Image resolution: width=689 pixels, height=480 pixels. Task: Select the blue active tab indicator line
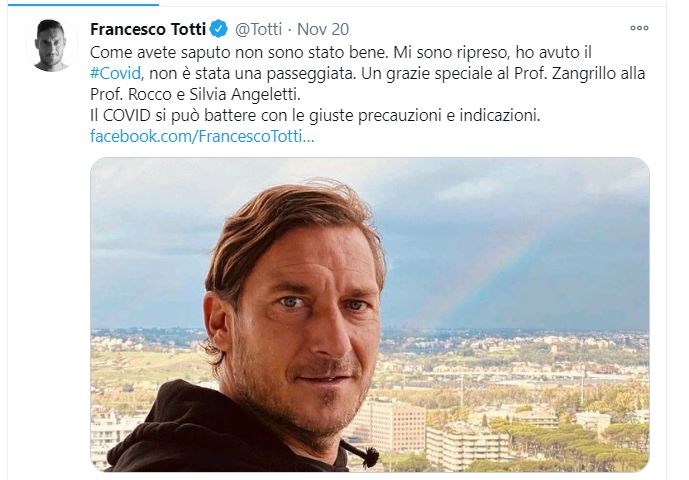[83, 4]
